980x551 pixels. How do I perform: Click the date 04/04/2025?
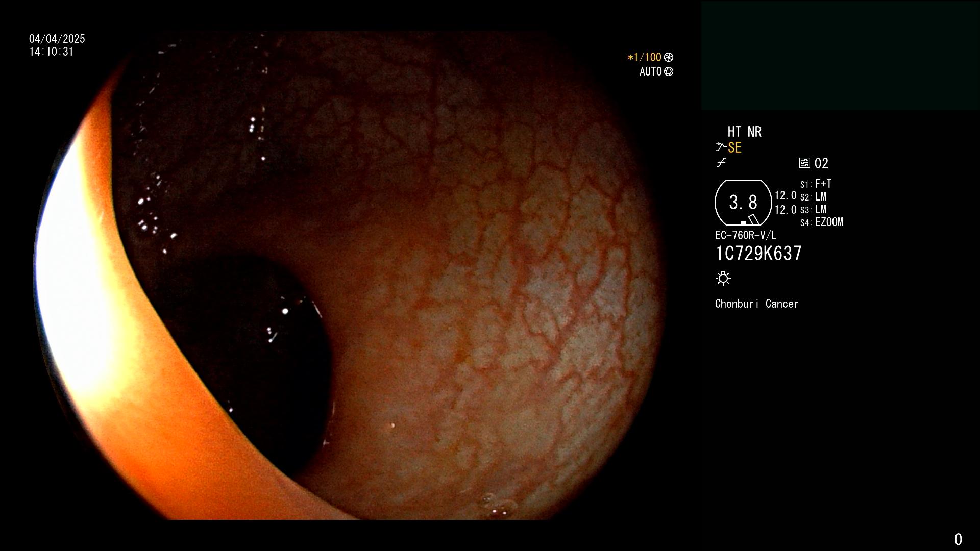coord(57,39)
